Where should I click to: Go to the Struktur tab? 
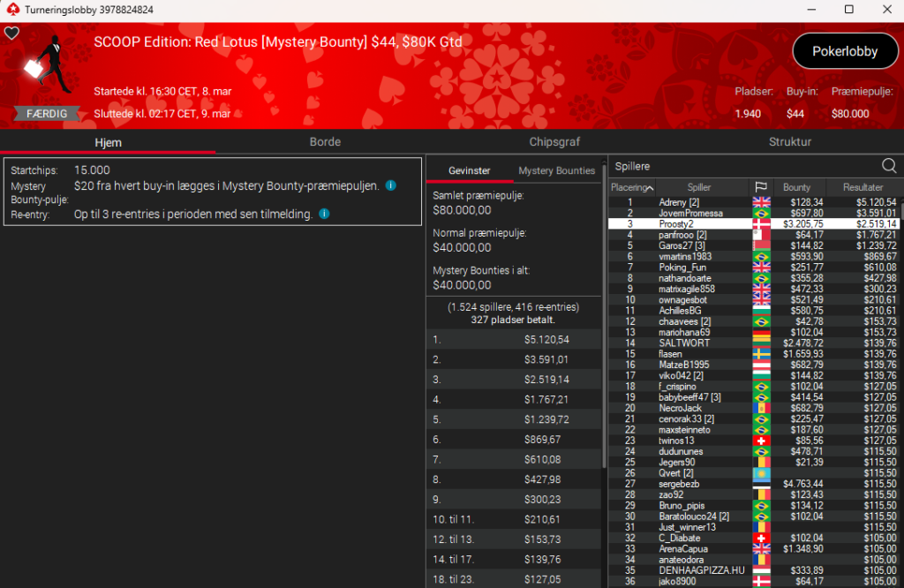(789, 142)
